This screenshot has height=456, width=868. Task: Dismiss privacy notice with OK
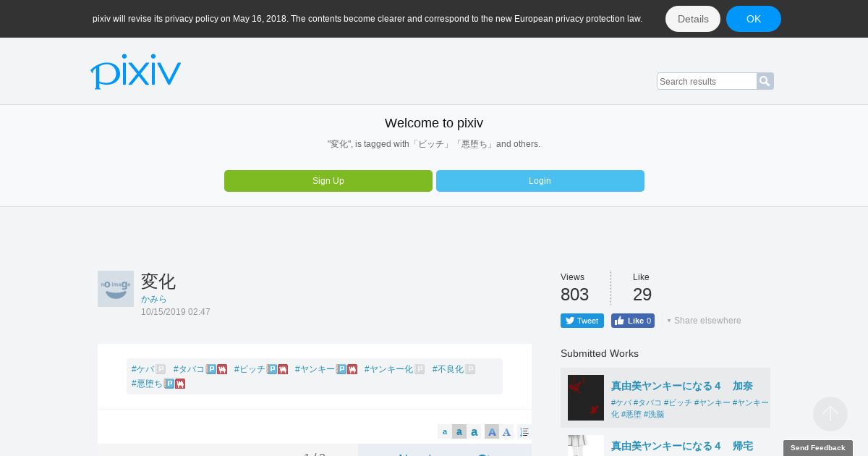point(754,19)
